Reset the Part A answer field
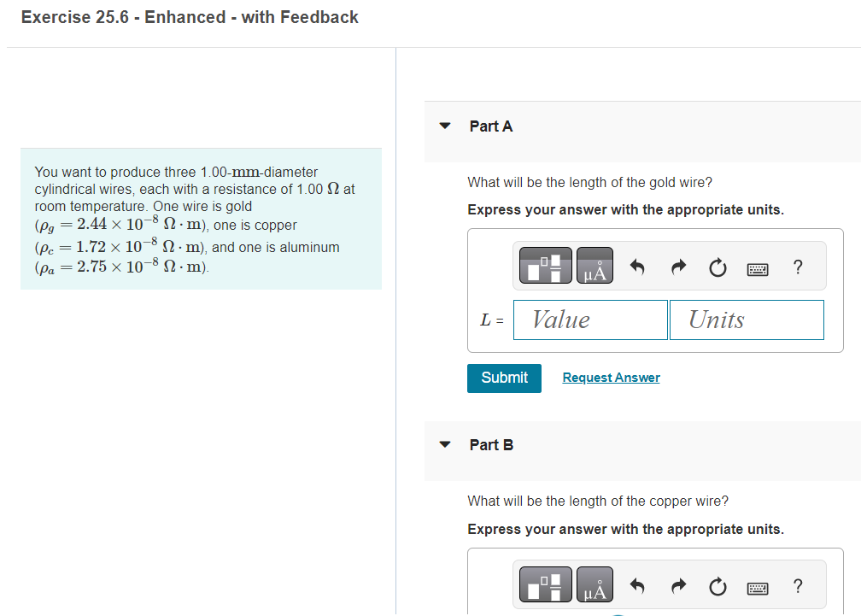 (x=717, y=267)
